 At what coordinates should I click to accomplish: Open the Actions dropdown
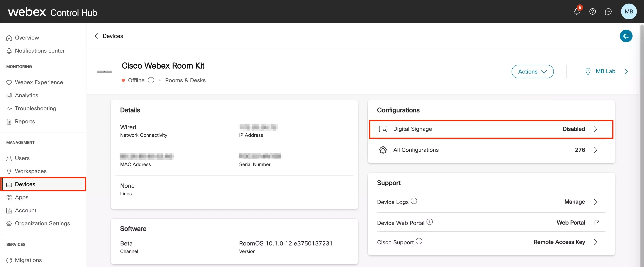click(532, 72)
